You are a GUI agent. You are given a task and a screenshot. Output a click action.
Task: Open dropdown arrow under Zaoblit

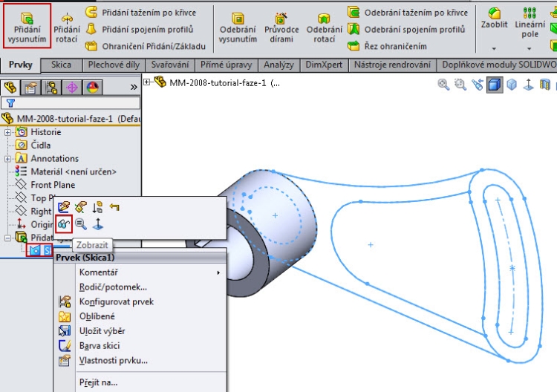[494, 49]
